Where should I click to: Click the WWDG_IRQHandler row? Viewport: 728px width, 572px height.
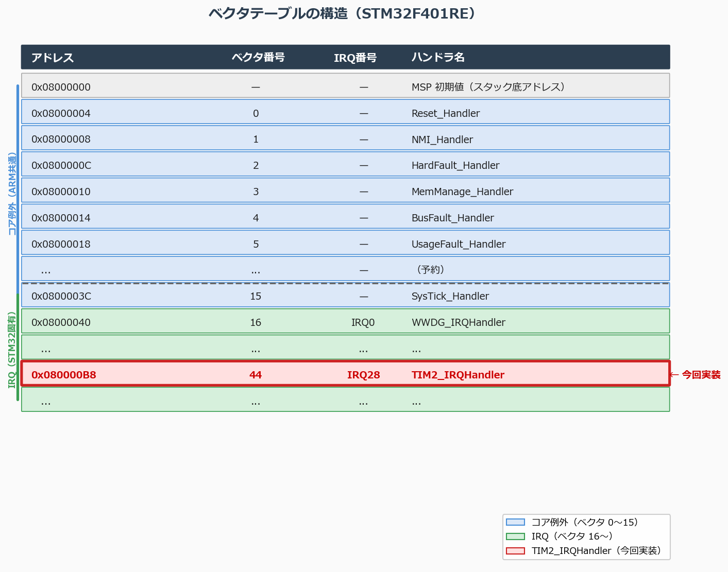click(345, 322)
